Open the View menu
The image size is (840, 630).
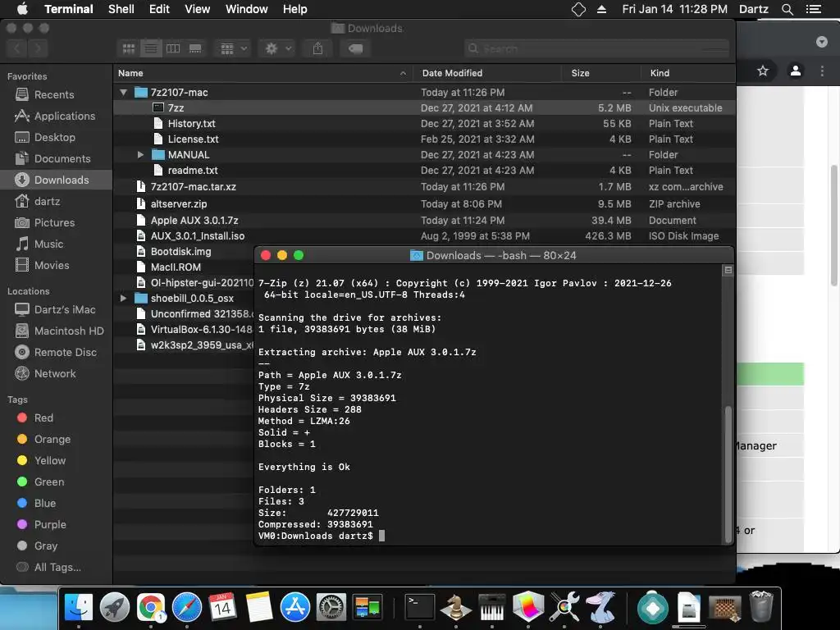(x=197, y=9)
